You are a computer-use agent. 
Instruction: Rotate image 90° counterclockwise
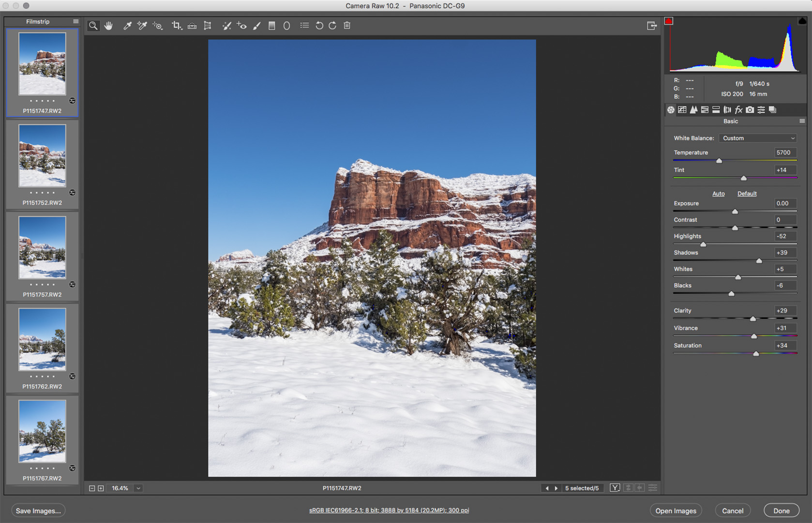(x=319, y=26)
